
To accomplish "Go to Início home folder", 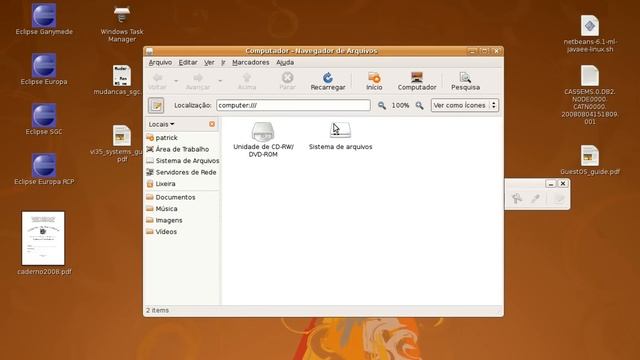I will (374, 81).
